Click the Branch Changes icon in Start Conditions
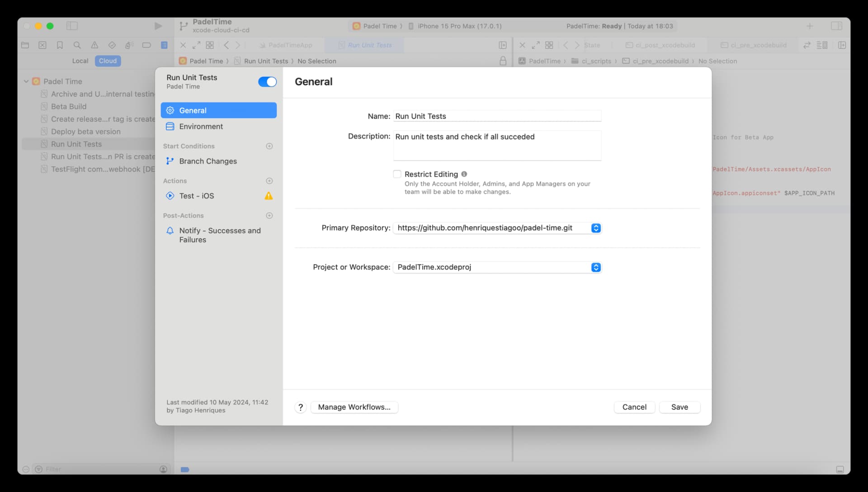This screenshot has height=492, width=868. coord(171,161)
